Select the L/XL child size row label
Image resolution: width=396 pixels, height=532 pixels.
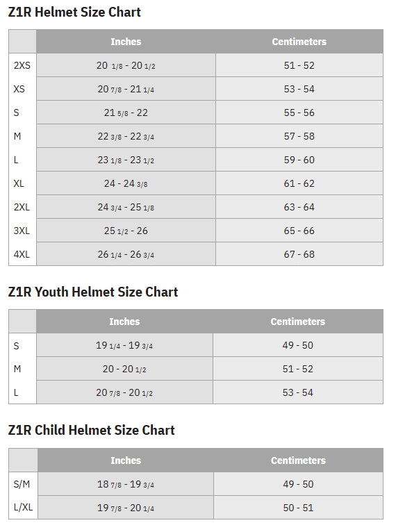[23, 507]
